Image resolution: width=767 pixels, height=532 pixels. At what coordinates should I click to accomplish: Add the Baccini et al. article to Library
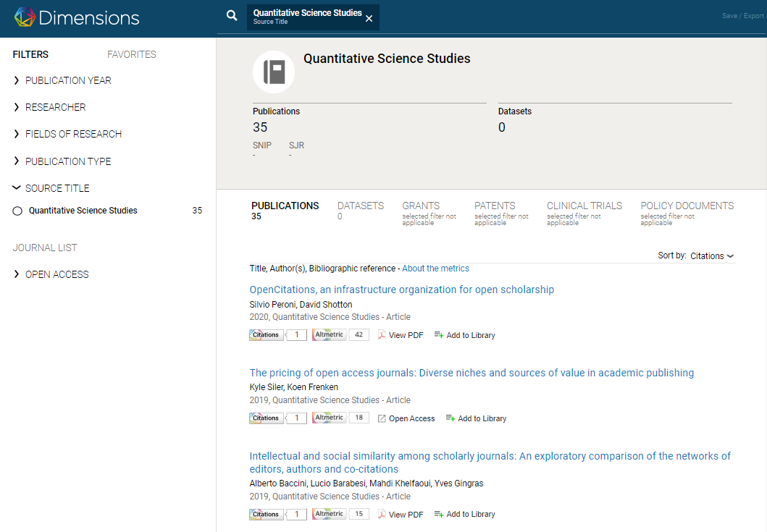click(x=465, y=514)
